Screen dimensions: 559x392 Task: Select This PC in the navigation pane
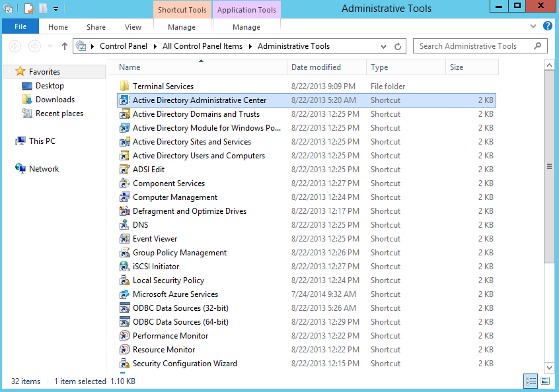(42, 141)
